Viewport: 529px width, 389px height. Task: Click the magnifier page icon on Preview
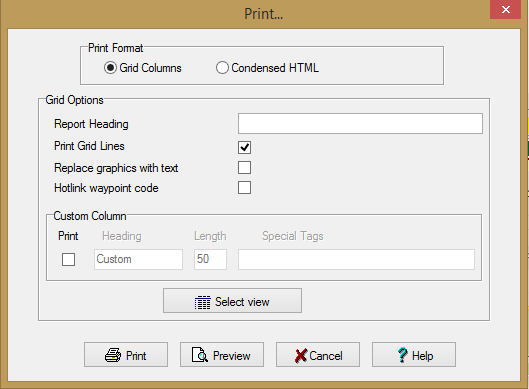point(200,355)
